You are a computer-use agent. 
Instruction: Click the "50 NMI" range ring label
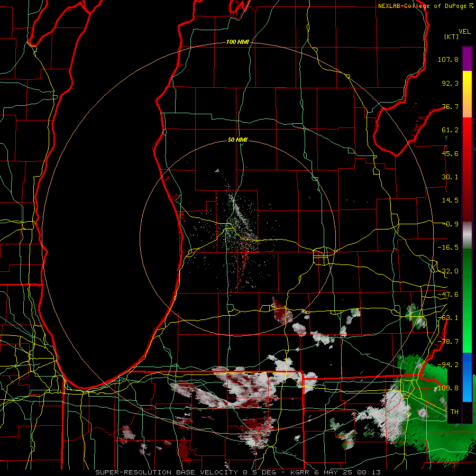click(x=237, y=140)
